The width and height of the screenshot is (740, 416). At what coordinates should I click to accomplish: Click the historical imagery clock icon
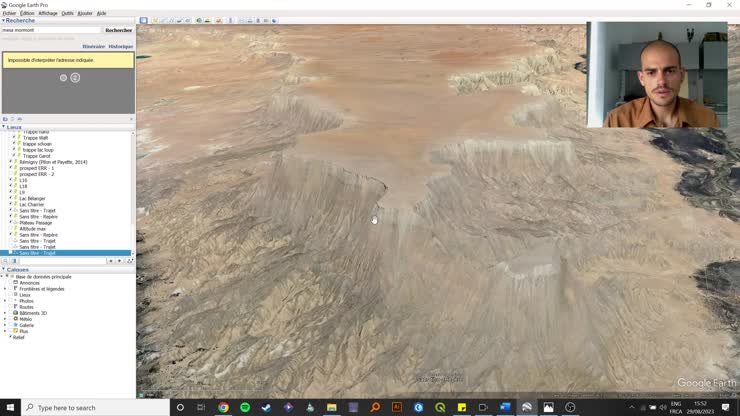[x=198, y=20]
